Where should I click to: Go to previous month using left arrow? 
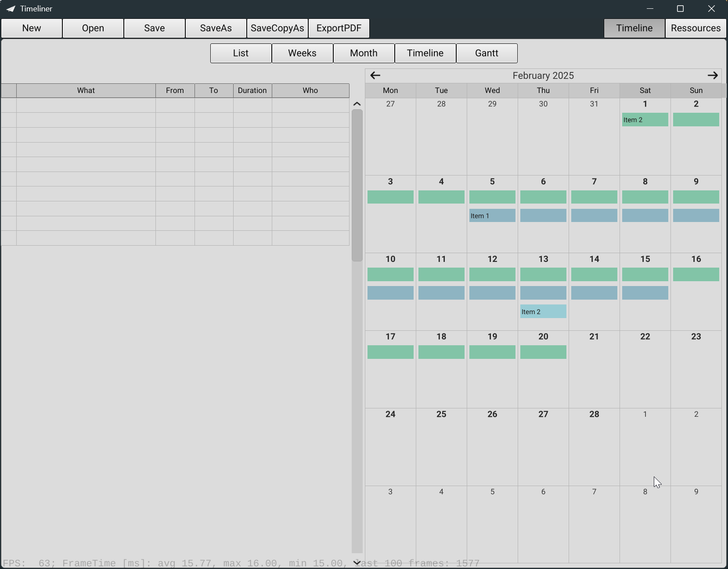(x=375, y=75)
